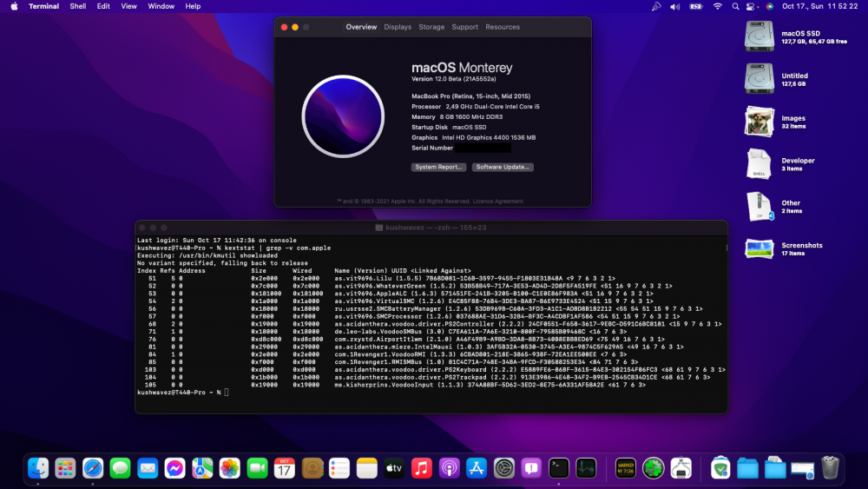The width and height of the screenshot is (868, 489).
Task: Open System Preferences in the Dock
Action: click(503, 468)
